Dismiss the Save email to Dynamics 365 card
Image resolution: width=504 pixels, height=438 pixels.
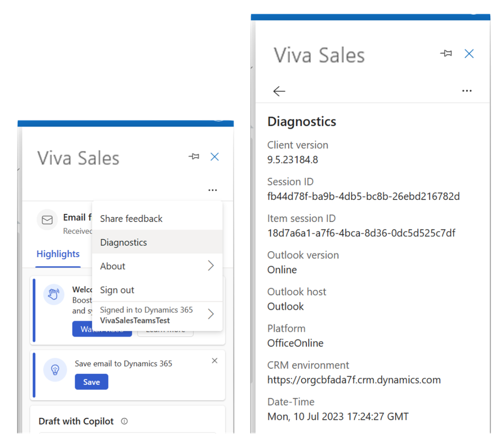click(x=215, y=361)
